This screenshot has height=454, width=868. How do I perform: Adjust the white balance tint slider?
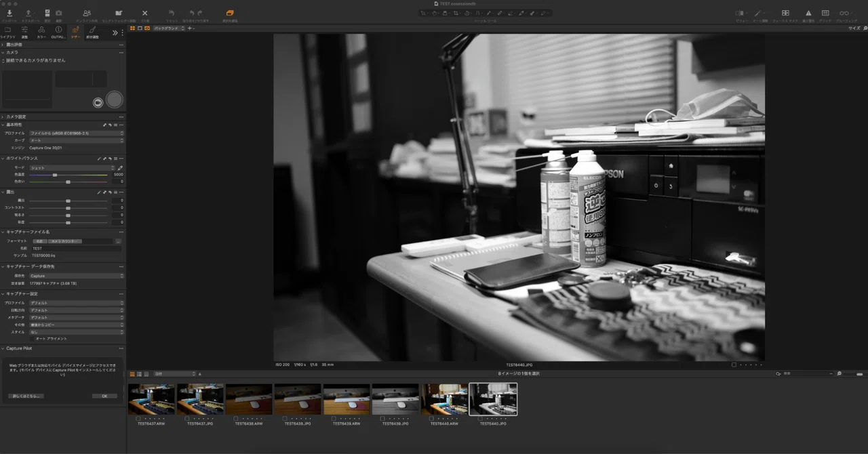68,182
